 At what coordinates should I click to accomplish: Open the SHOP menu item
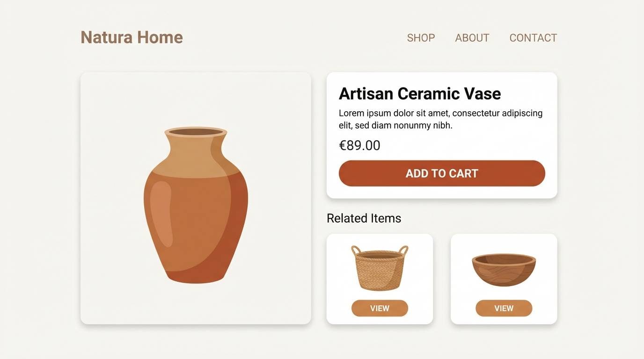[420, 37]
